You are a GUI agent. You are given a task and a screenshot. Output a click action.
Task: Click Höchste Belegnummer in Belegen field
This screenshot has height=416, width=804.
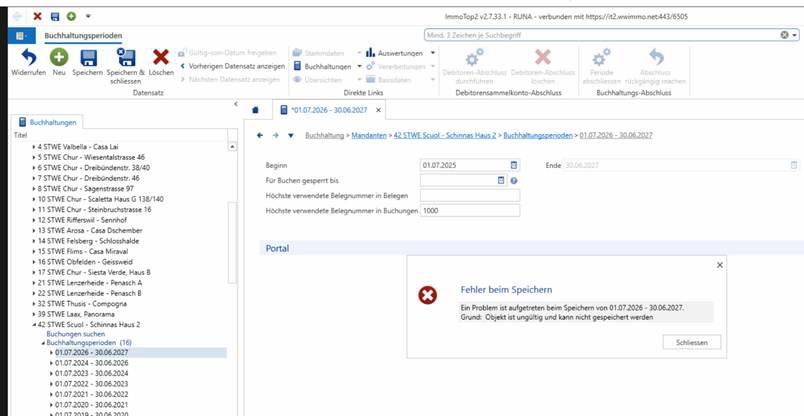[470, 195]
